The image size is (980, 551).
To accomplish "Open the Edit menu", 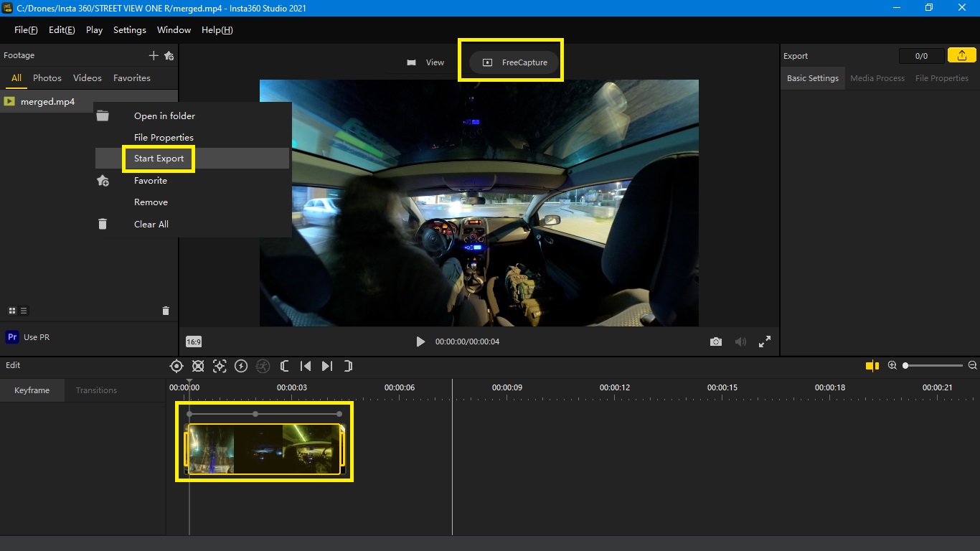I will click(x=62, y=30).
